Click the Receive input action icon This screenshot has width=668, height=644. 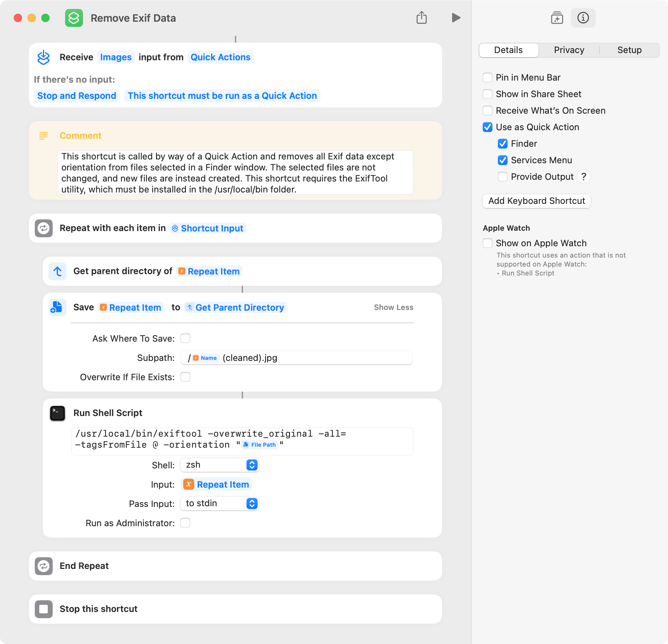44,57
